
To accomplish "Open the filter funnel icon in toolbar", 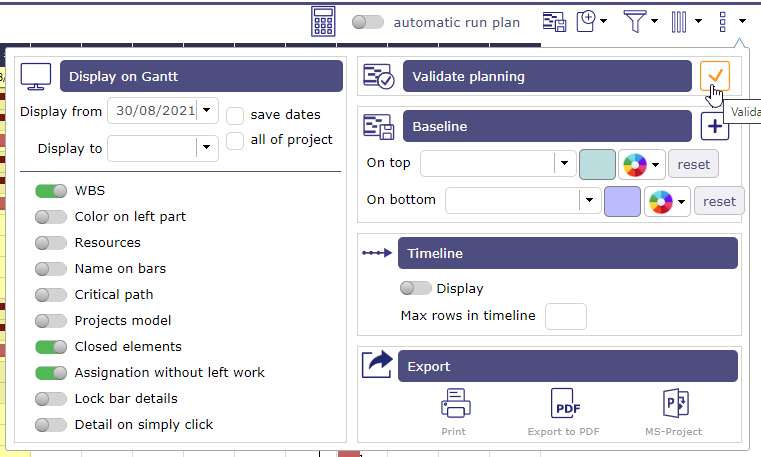I will tap(635, 21).
